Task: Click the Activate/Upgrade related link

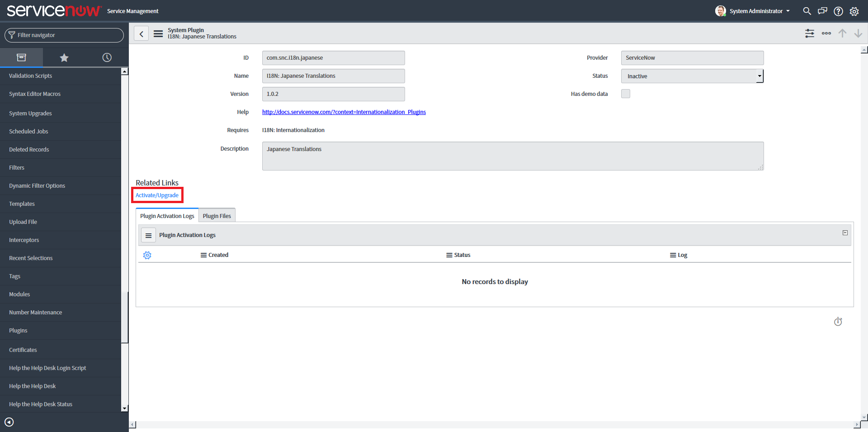Action: coord(157,195)
